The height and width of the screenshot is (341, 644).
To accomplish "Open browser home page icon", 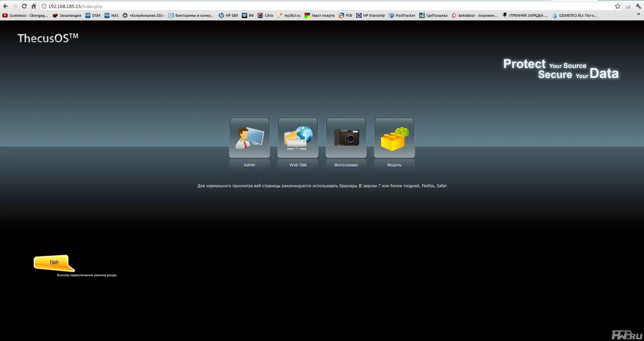I will coord(34,6).
